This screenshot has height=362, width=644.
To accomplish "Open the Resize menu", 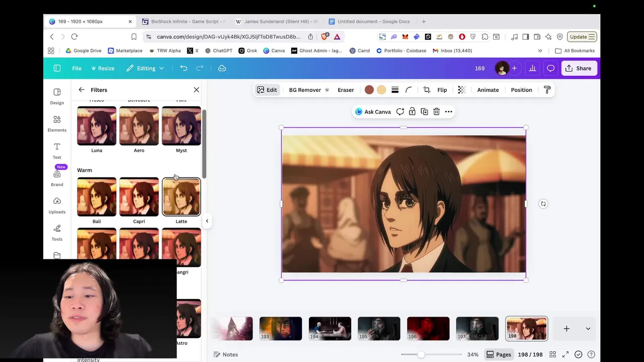I will coord(102,68).
